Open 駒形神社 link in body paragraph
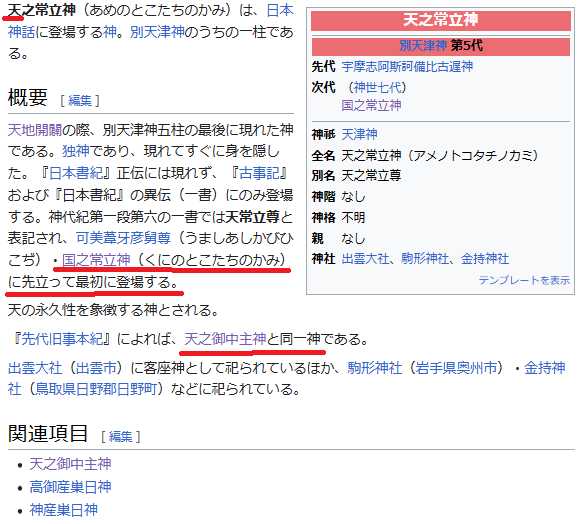The width and height of the screenshot is (579, 524). [x=374, y=368]
